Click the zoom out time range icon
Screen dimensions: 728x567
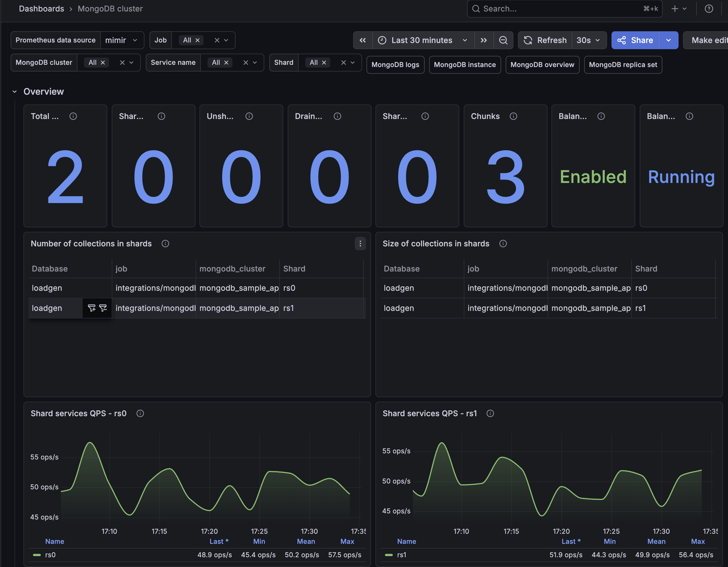click(503, 40)
